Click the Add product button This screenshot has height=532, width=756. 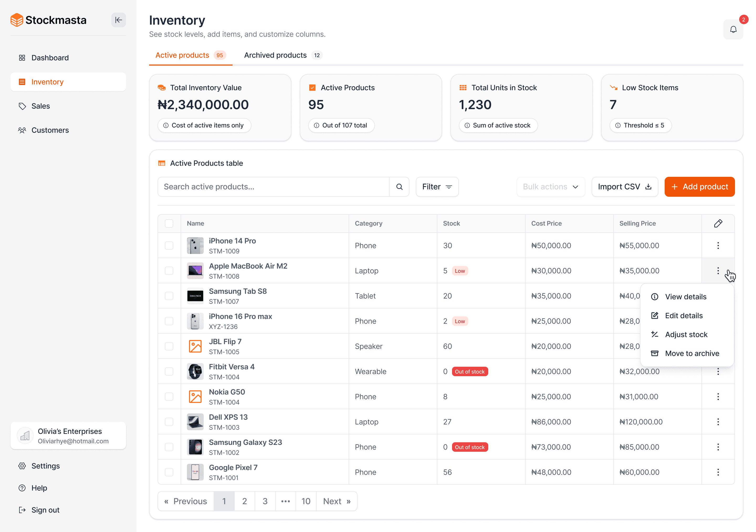tap(699, 187)
